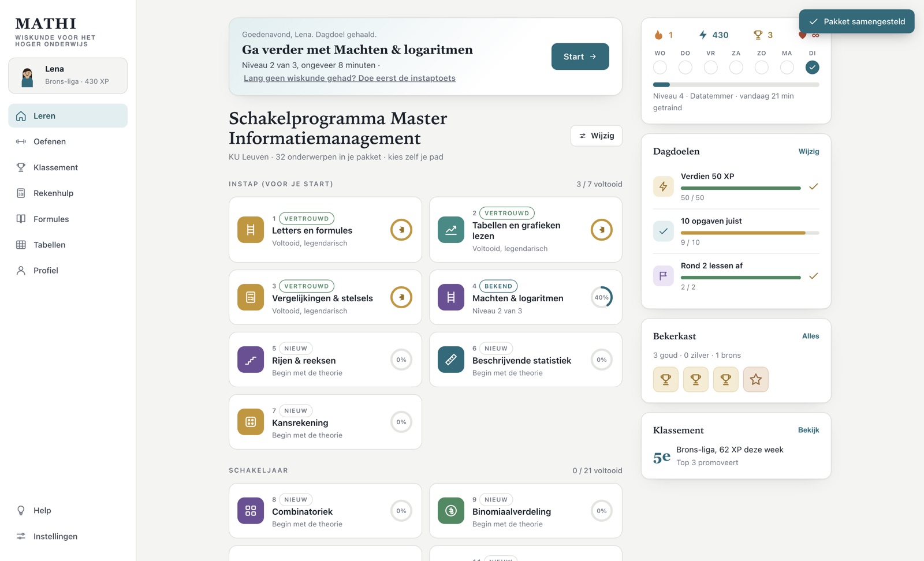Click the Binomiaalverdeling coin icon
This screenshot has width=924, height=561.
coord(451,511)
